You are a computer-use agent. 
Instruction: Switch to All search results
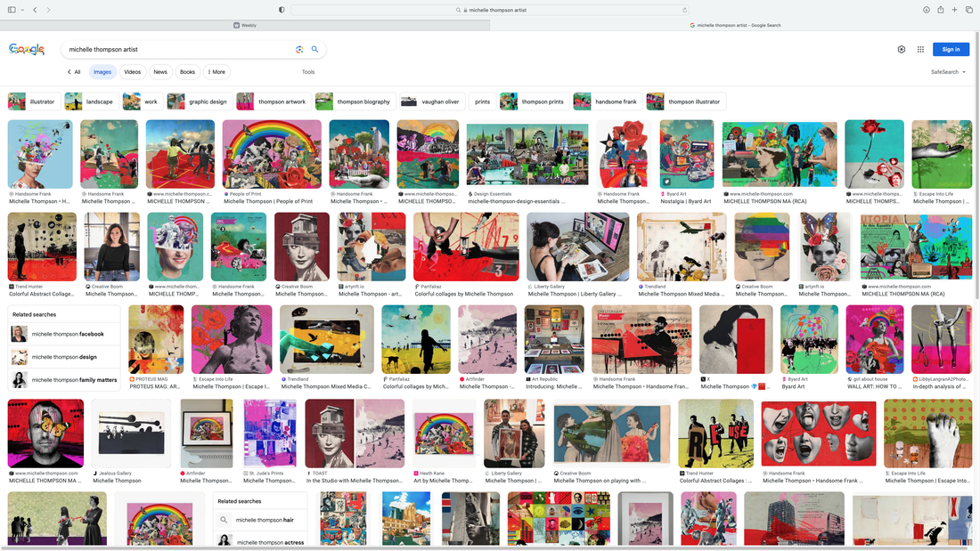point(74,72)
